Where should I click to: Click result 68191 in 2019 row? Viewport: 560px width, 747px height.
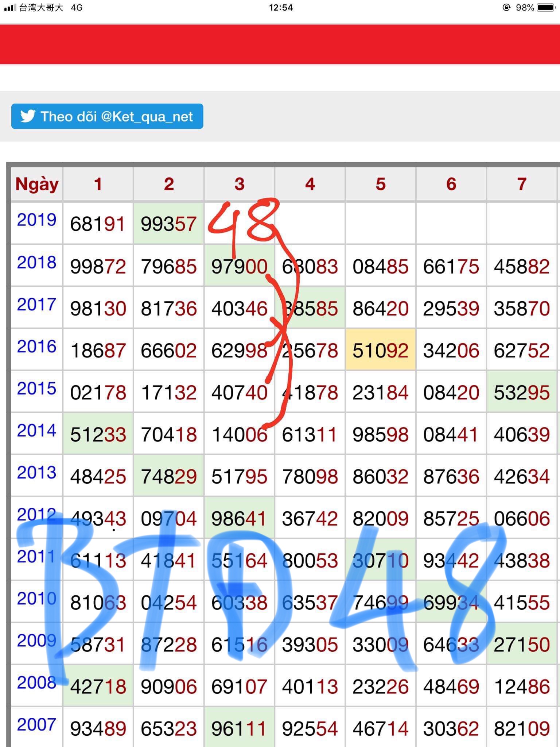pyautogui.click(x=98, y=224)
